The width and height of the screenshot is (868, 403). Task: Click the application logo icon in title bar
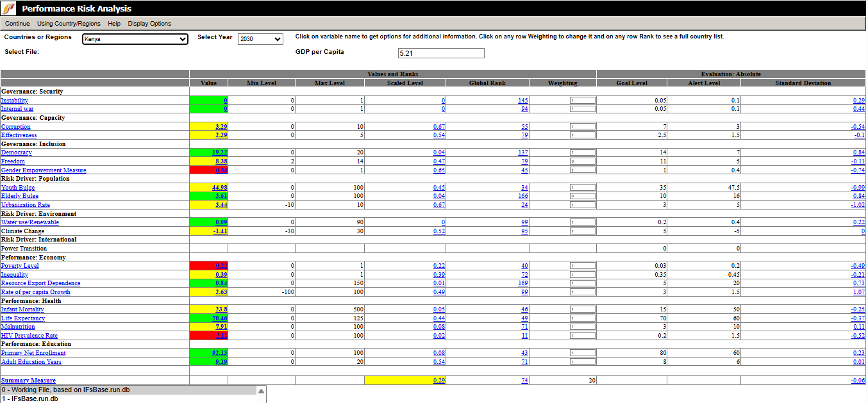click(10, 8)
